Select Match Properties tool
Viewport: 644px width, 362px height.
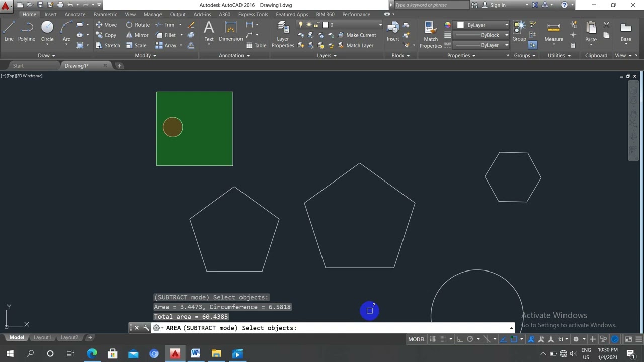pos(431,35)
